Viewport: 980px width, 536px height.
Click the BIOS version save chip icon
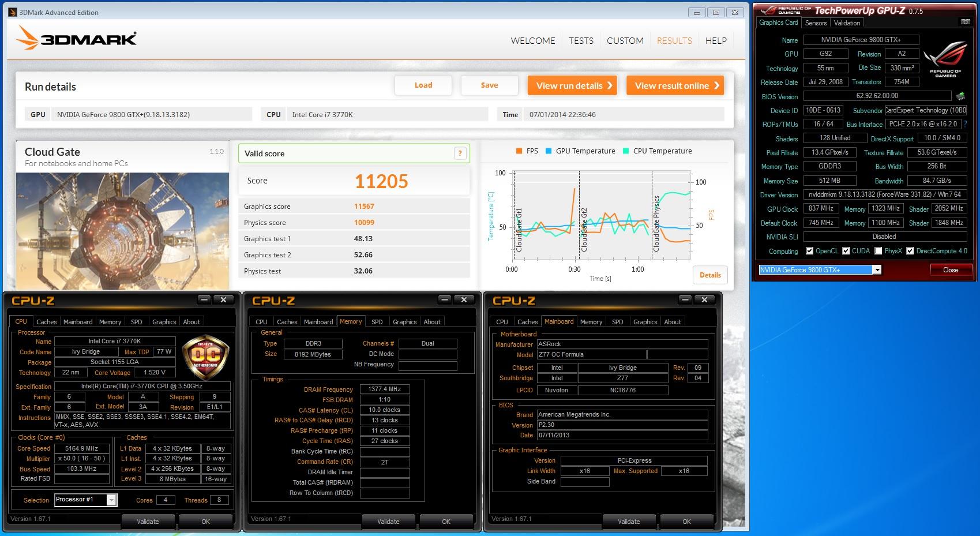click(960, 96)
